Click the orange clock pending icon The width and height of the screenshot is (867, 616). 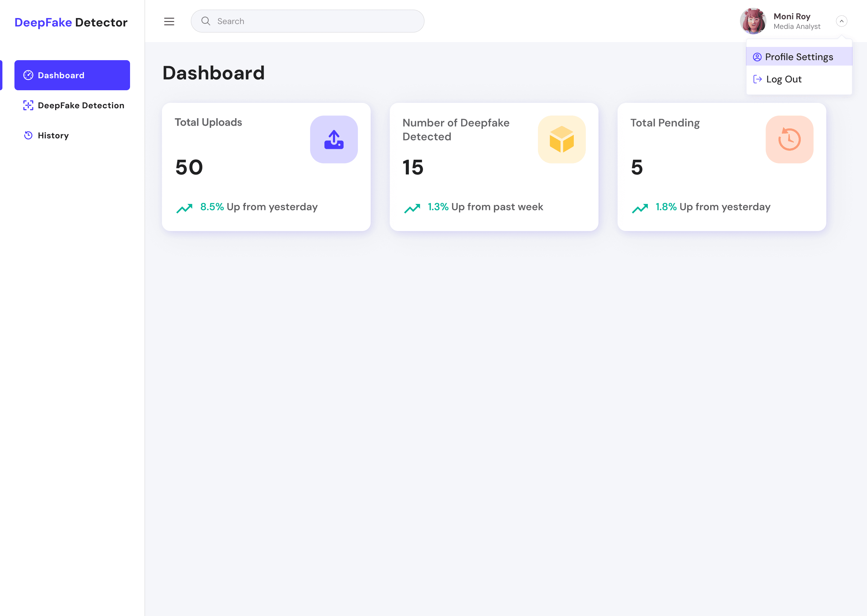(789, 140)
